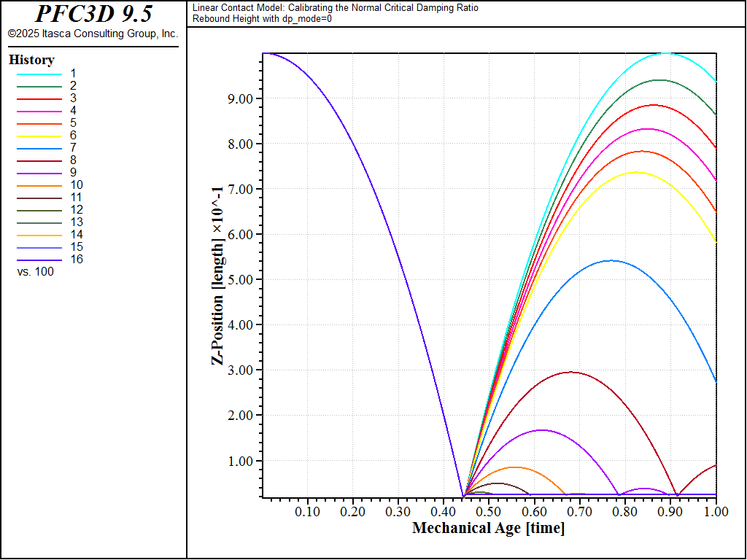Screen dimensions: 747x560
Task: Click the dark green History 2 legend line
Action: pyautogui.click(x=39, y=87)
